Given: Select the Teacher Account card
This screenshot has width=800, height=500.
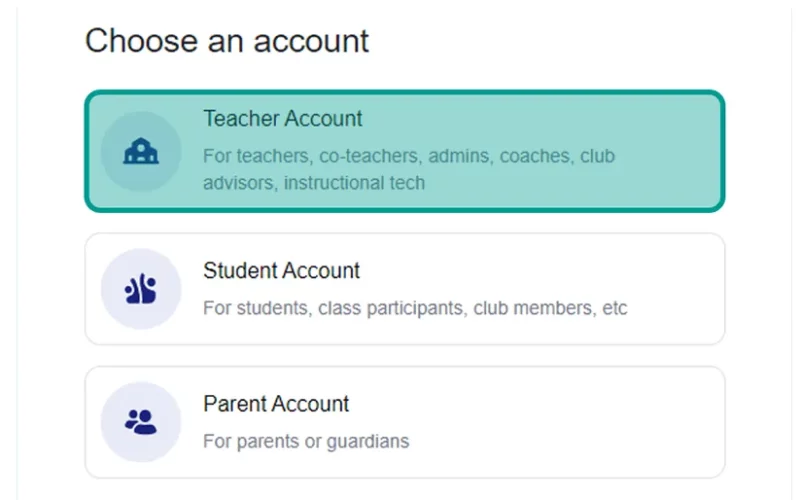Looking at the screenshot, I should point(405,151).
